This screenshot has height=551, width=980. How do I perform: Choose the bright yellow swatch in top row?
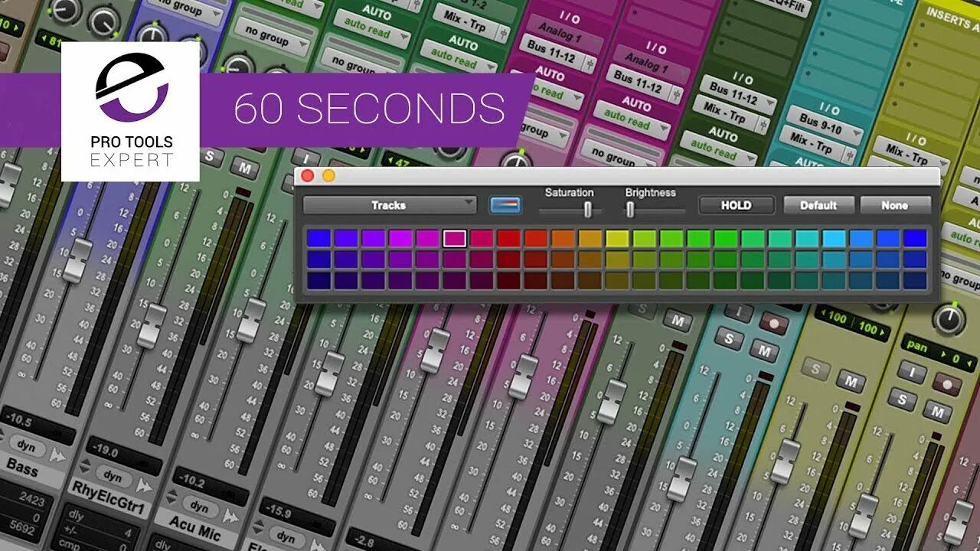[x=617, y=239]
